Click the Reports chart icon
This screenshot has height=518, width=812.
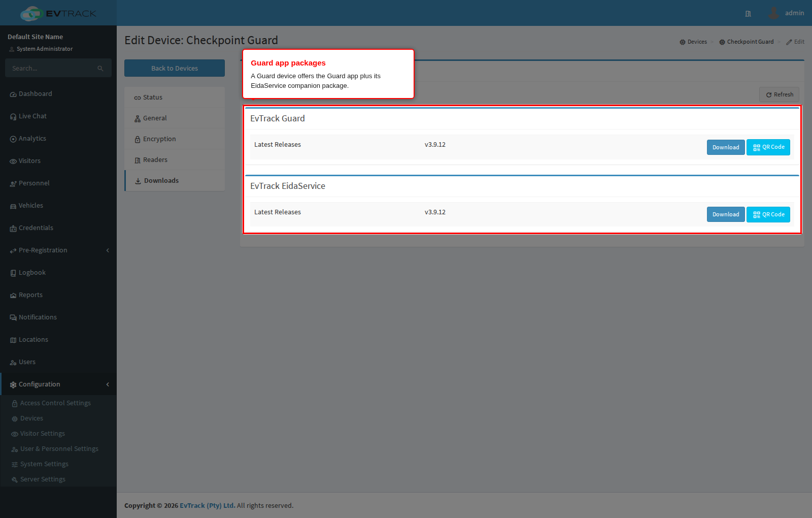tap(13, 296)
